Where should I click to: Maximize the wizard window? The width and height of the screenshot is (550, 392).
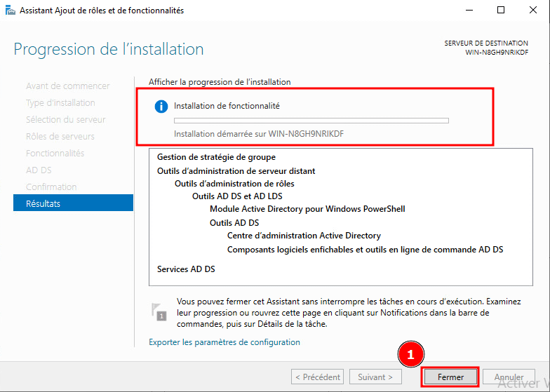pos(501,11)
